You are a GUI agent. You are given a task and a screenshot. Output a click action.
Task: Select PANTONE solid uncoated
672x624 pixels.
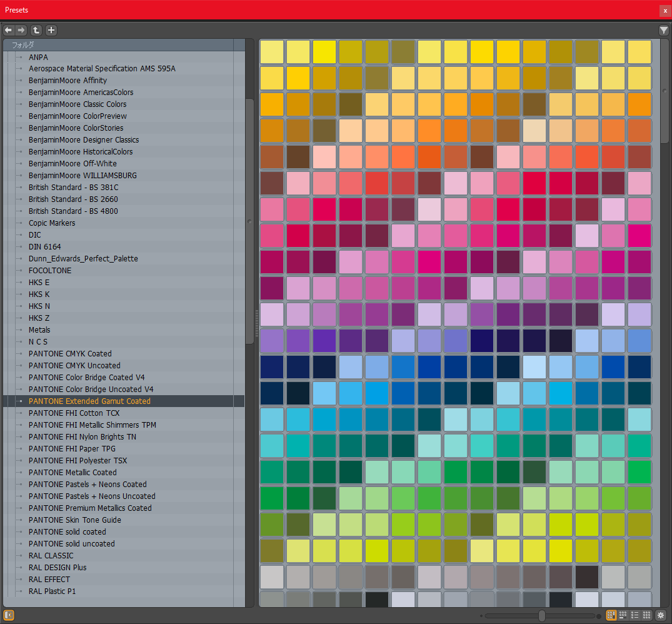(71, 543)
